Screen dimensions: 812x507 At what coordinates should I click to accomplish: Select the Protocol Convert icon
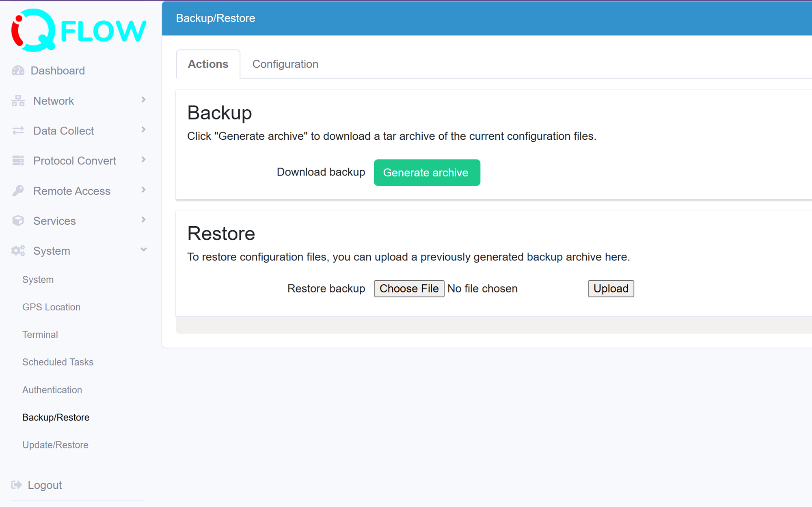click(x=18, y=160)
